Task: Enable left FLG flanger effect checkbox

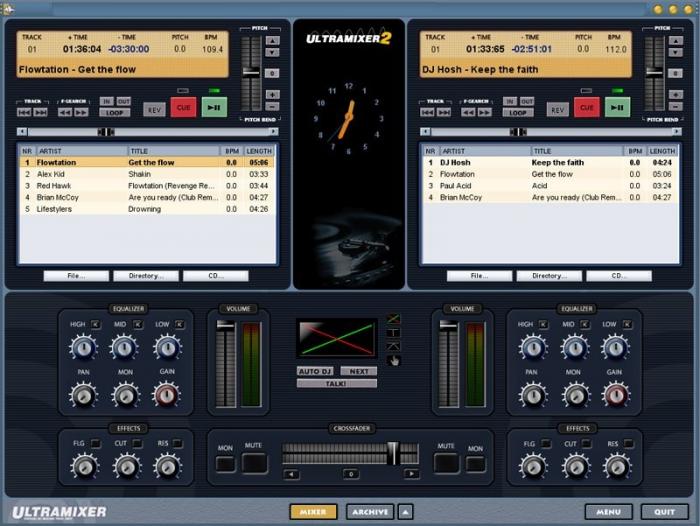Action: click(x=96, y=444)
